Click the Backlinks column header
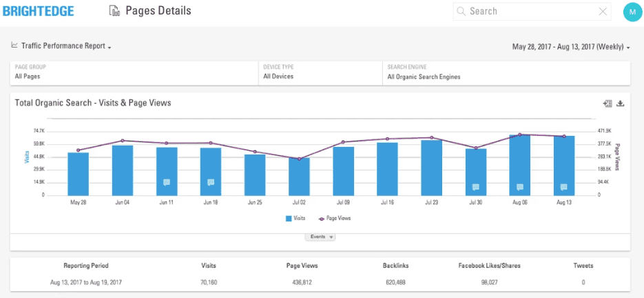Screen dimensions: 644x298 click(395, 266)
